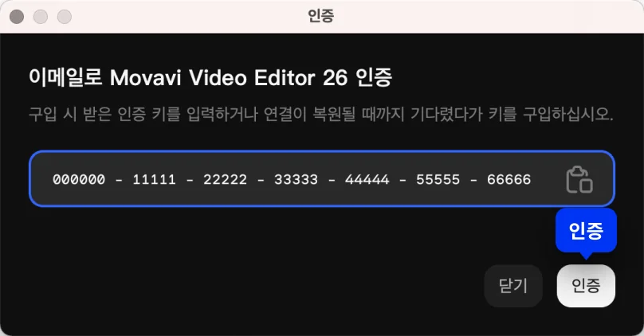Click the gray instruction text below the heading

click(x=320, y=114)
